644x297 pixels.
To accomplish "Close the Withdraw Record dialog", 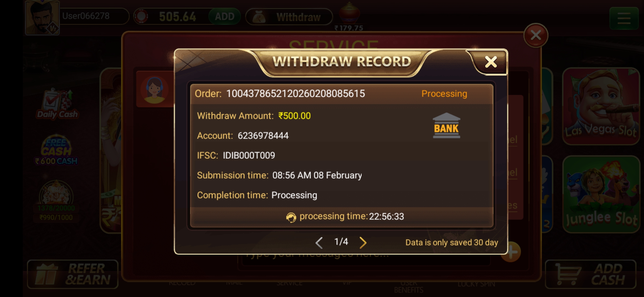I will [491, 62].
